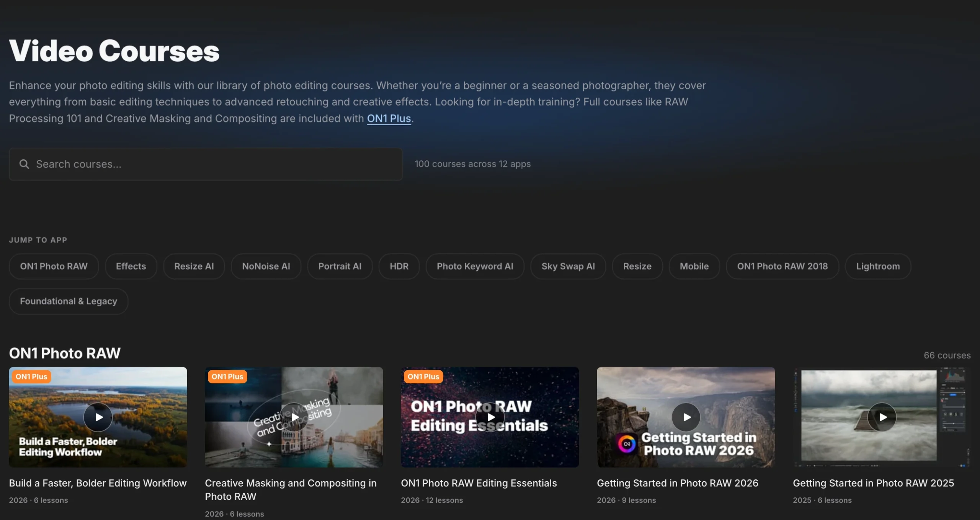
Task: Jump to the Effects app section
Action: click(x=131, y=266)
